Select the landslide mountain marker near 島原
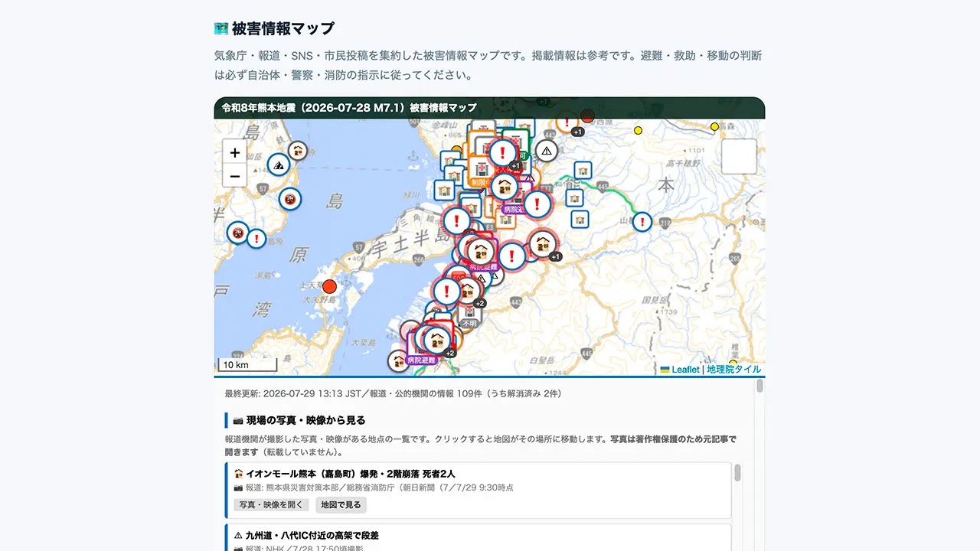This screenshot has height=551, width=980. coord(279,165)
